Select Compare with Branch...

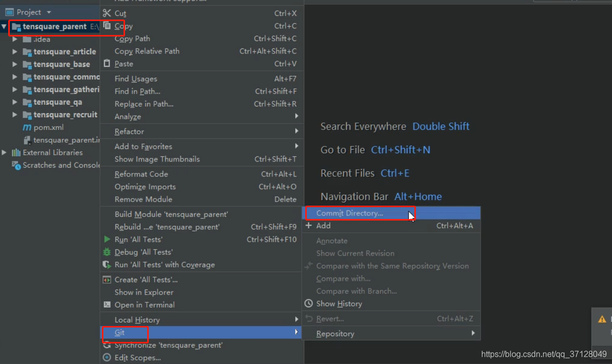click(391, 290)
